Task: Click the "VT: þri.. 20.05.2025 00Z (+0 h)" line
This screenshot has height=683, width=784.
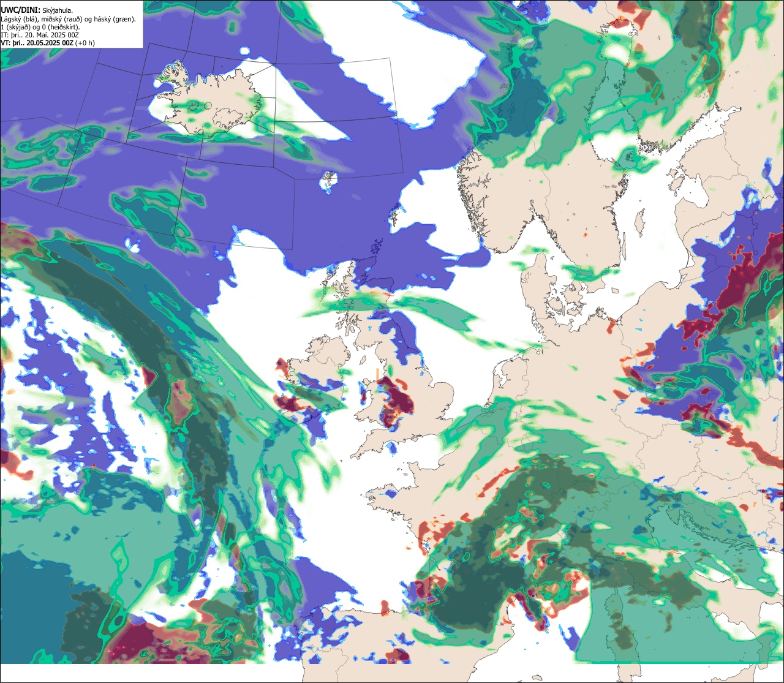Action: click(48, 43)
